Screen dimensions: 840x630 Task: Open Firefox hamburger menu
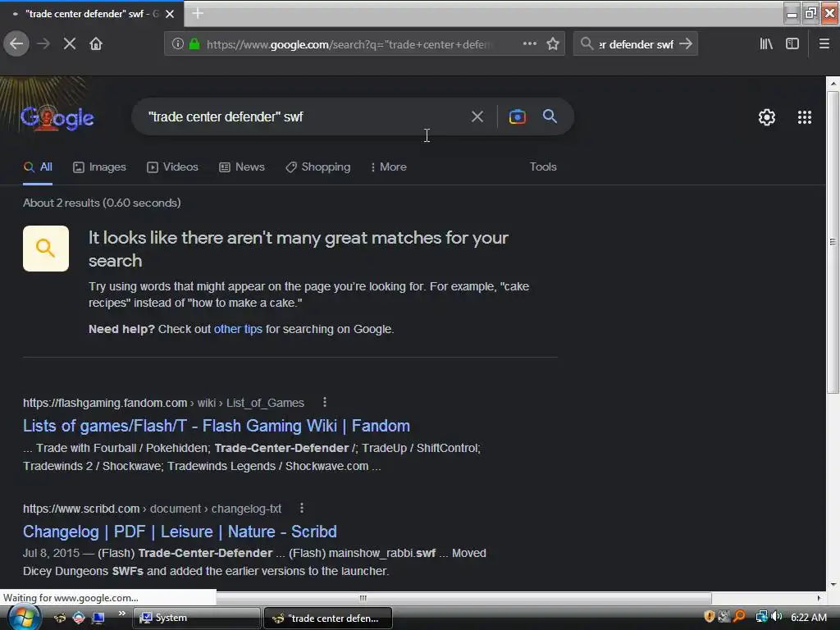pyautogui.click(x=824, y=44)
